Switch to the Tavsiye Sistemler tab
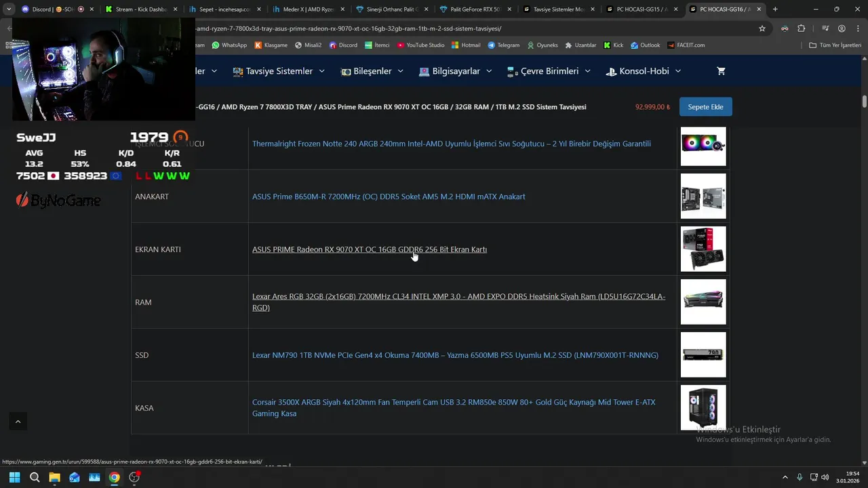The height and width of the screenshot is (488, 868). click(557, 9)
